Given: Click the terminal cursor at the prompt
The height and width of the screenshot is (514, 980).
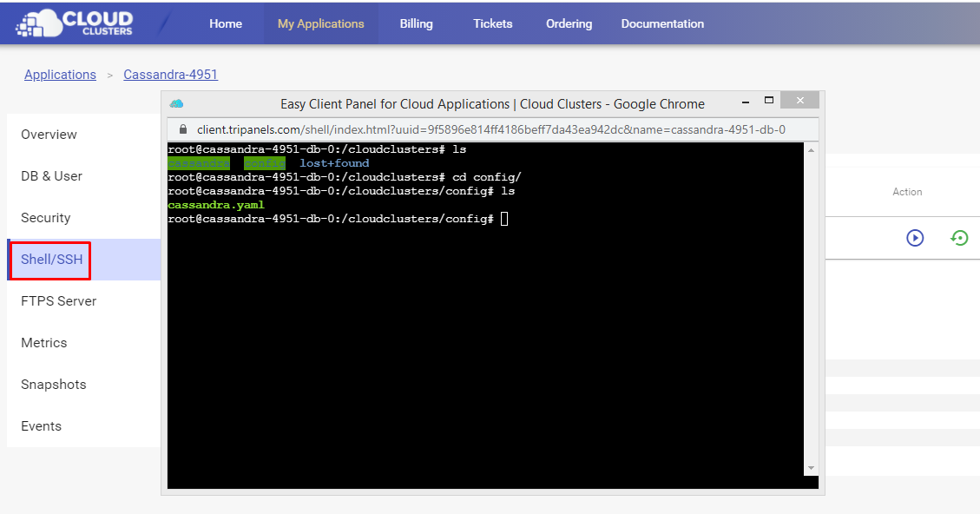Looking at the screenshot, I should click(x=504, y=219).
